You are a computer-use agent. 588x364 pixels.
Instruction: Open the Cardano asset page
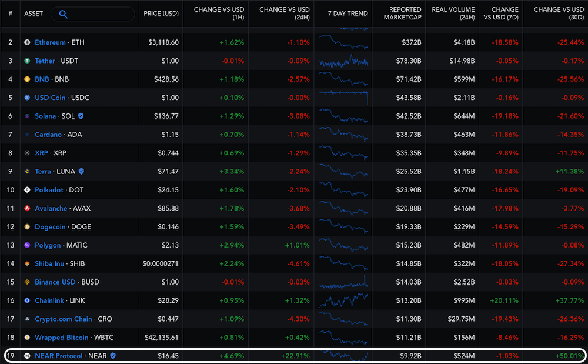coord(48,135)
